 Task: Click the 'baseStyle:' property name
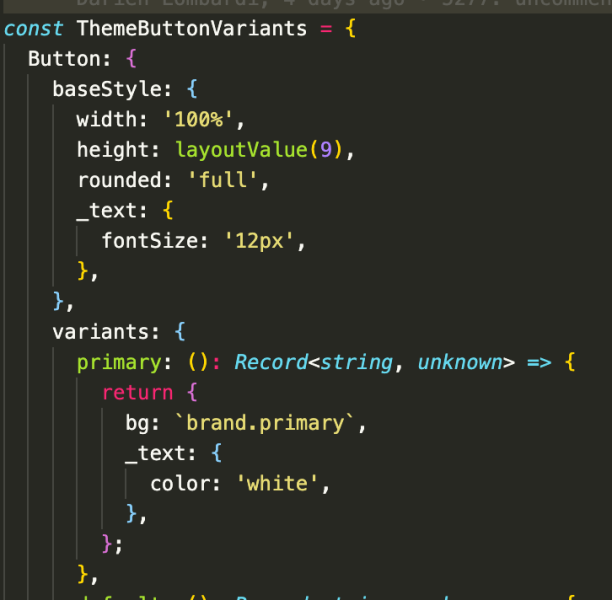112,89
